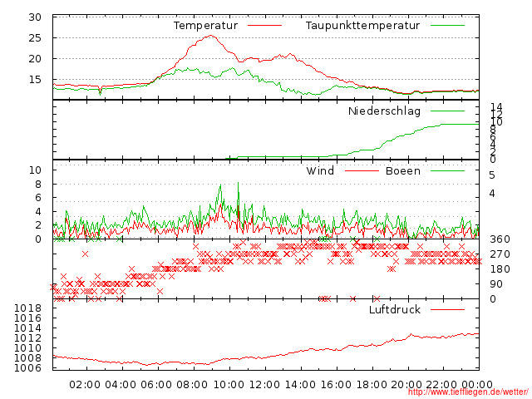
Task: Click the 360 wind direction axis label
Action: point(500,239)
